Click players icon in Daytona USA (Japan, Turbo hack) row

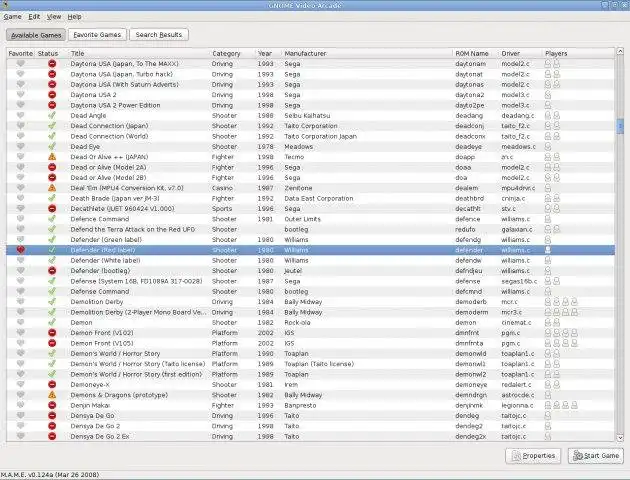coord(552,74)
